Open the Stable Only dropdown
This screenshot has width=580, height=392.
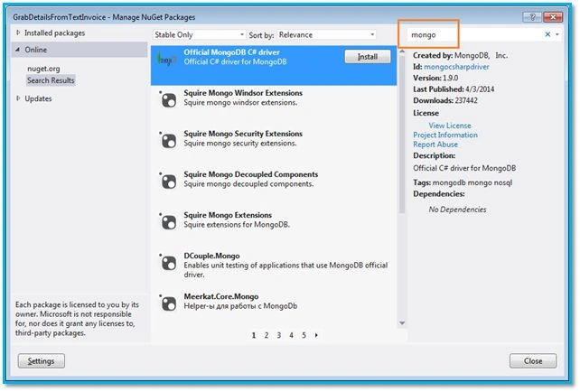tap(200, 34)
